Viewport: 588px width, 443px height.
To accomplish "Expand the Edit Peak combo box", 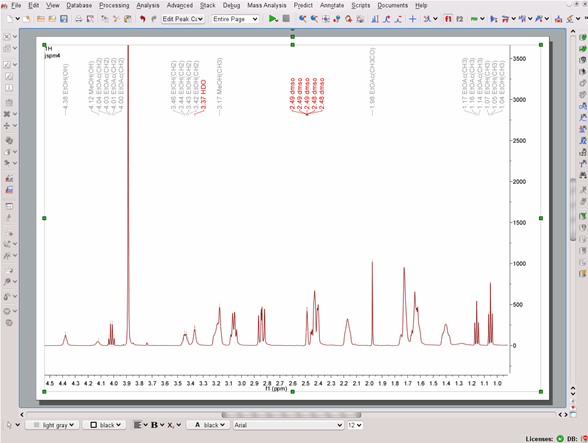I will (183, 19).
